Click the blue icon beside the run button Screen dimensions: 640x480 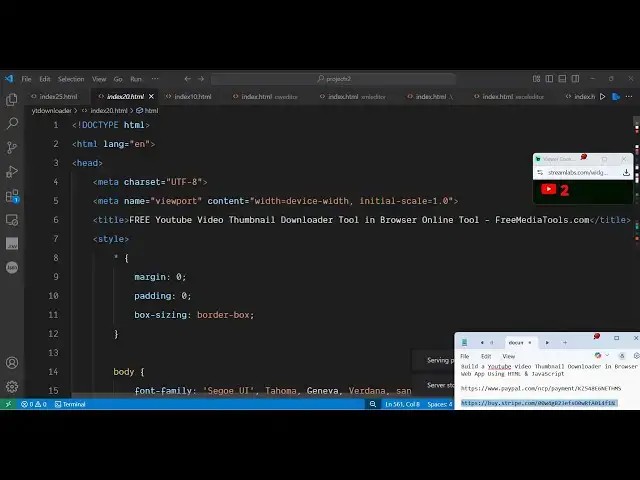click(x=616, y=97)
